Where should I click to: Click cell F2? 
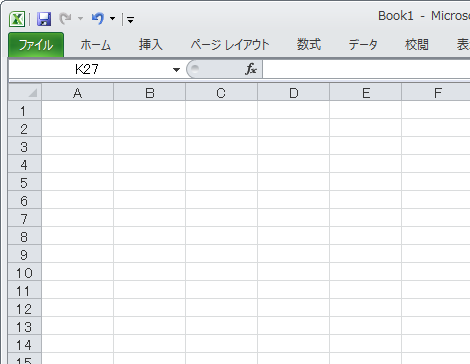point(436,128)
